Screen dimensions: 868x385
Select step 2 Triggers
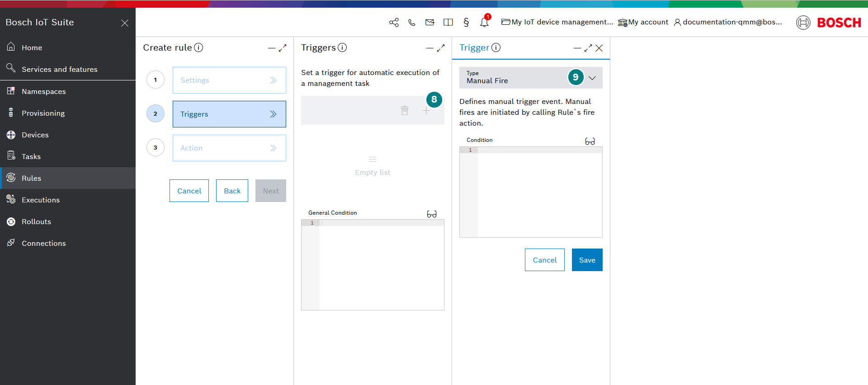(x=229, y=114)
